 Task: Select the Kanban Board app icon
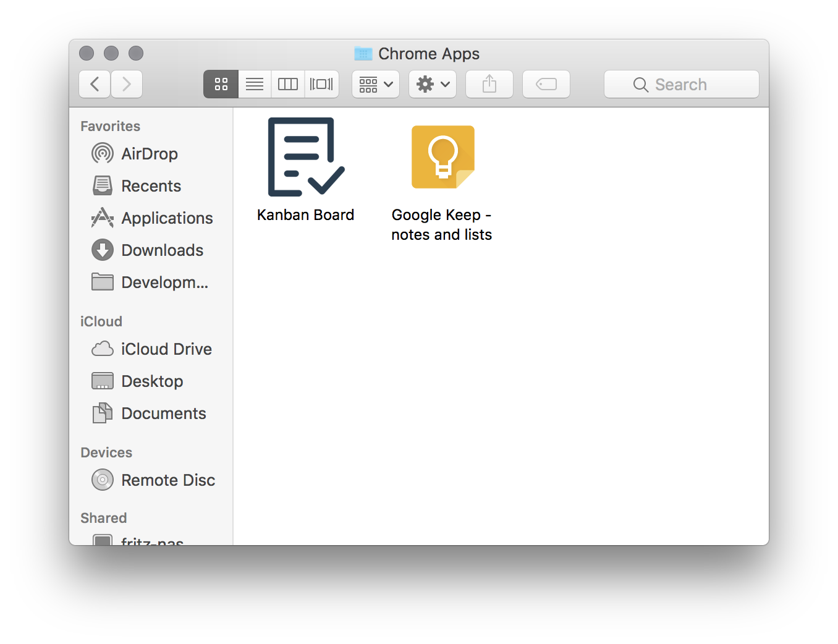tap(306, 157)
